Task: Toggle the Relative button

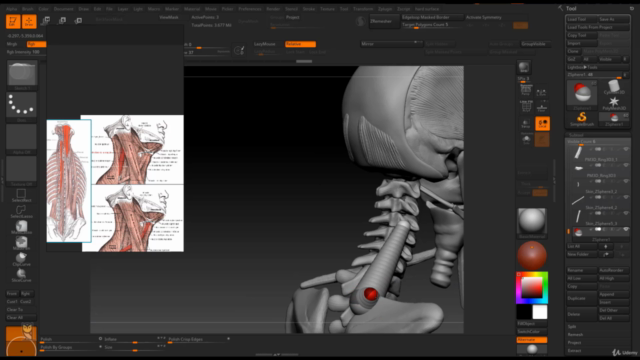Action: [x=300, y=44]
